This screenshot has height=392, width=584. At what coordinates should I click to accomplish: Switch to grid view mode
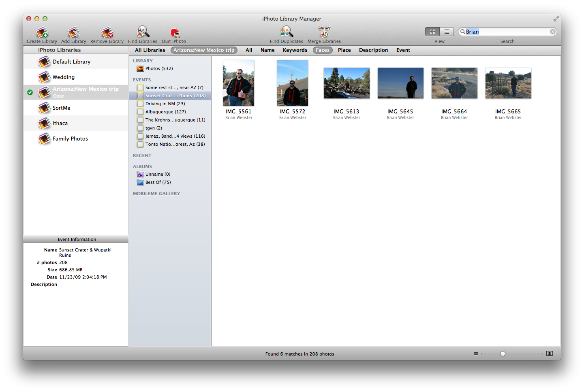432,32
